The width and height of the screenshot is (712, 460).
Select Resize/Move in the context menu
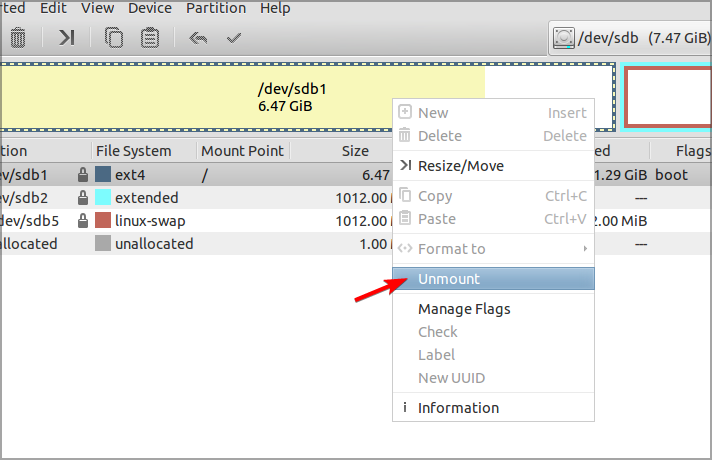tap(460, 166)
